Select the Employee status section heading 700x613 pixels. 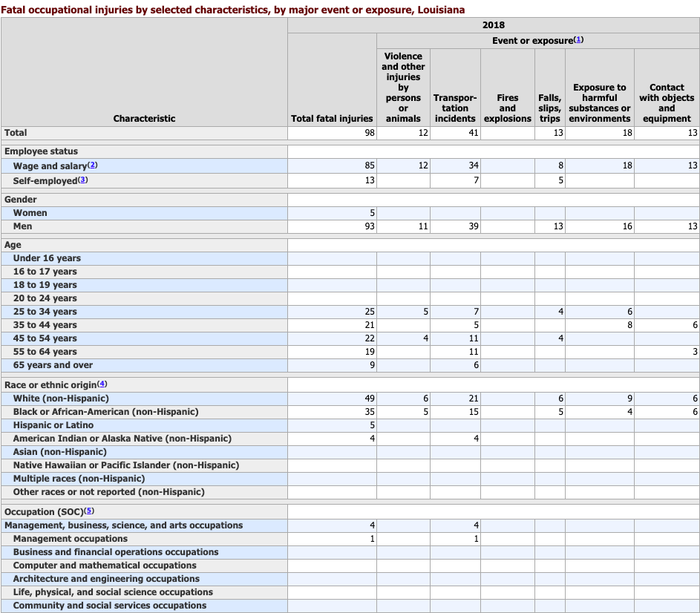tap(41, 151)
